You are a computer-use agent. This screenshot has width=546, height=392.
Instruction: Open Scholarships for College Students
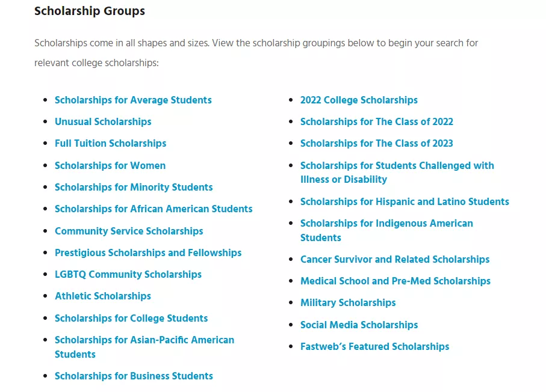[131, 318]
